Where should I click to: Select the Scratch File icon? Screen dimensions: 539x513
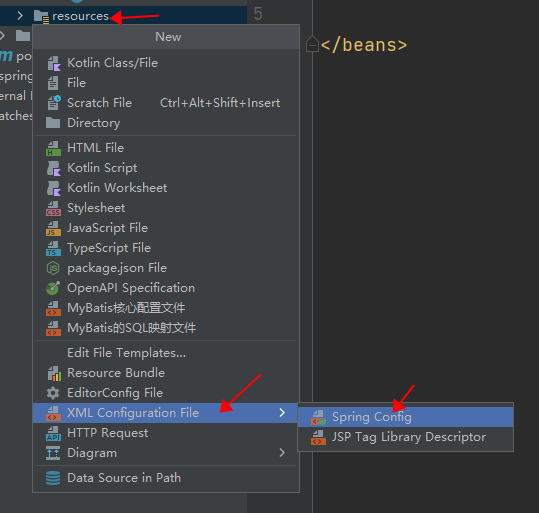click(53, 103)
